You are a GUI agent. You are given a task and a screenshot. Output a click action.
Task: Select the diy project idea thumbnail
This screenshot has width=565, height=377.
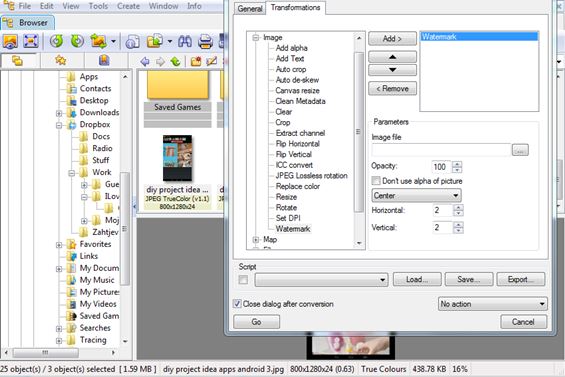(177, 158)
